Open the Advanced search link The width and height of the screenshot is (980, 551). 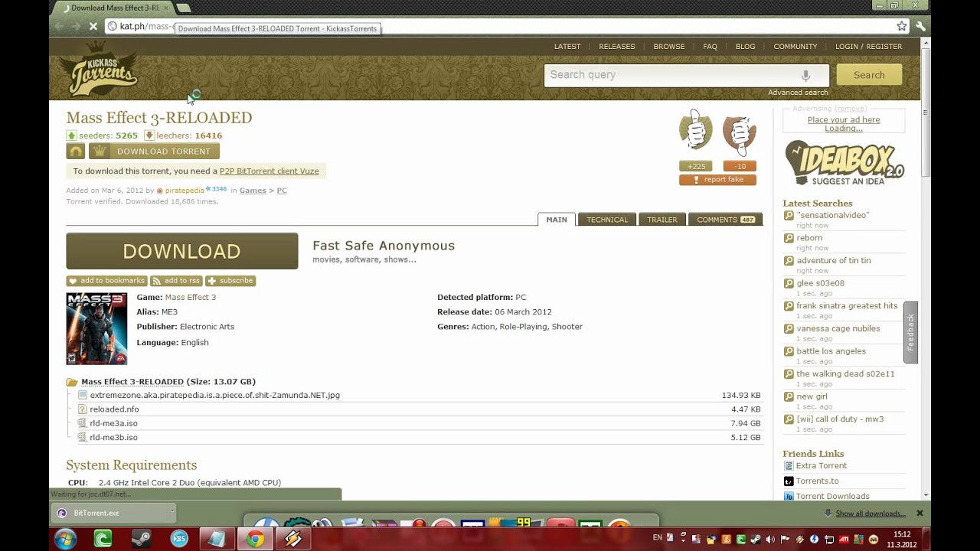[798, 93]
